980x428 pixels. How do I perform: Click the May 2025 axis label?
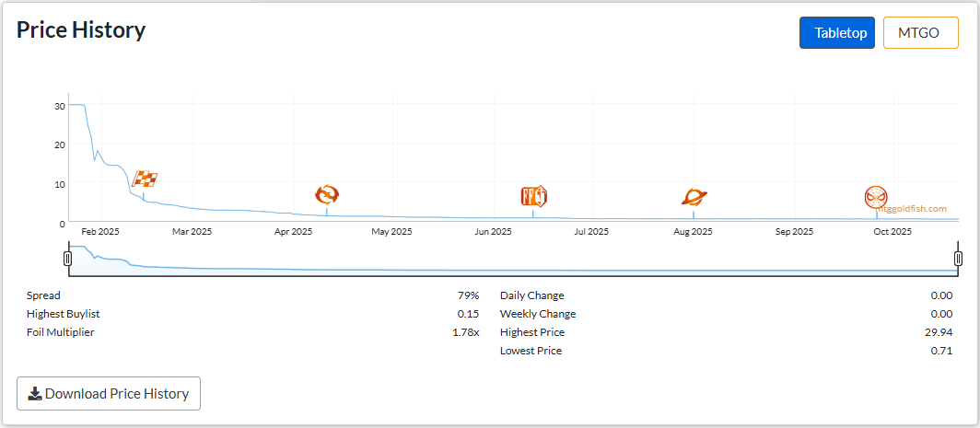(x=391, y=232)
